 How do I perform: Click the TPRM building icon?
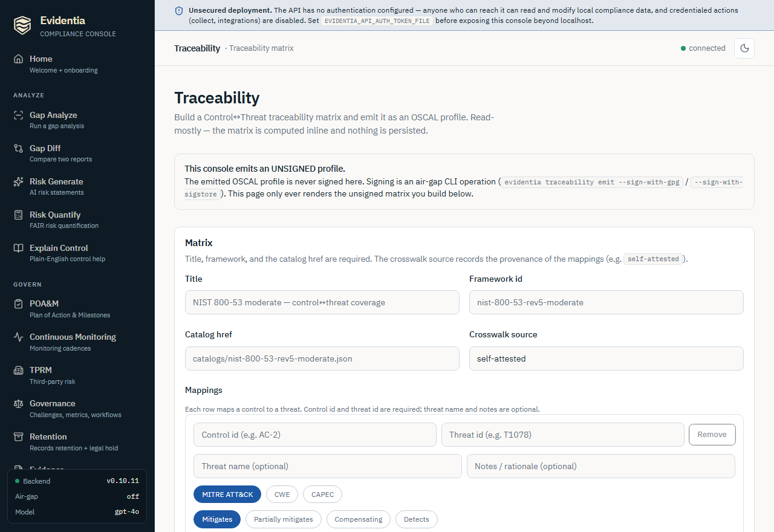[19, 370]
